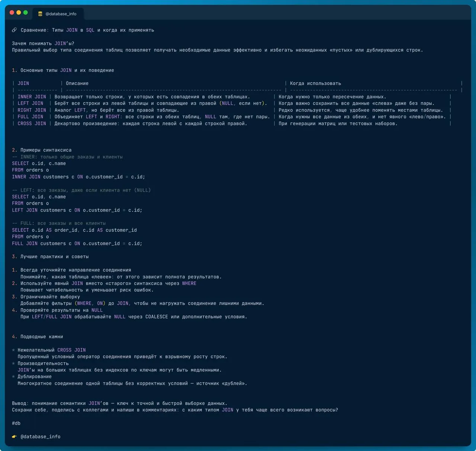
Task: Click the green maximize window button
Action: (26, 13)
